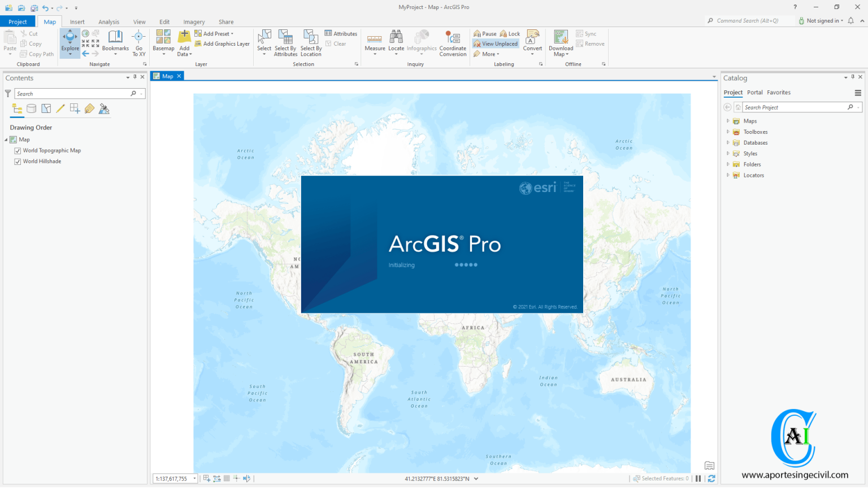
Task: Open the Basemap gallery
Action: coord(163,42)
